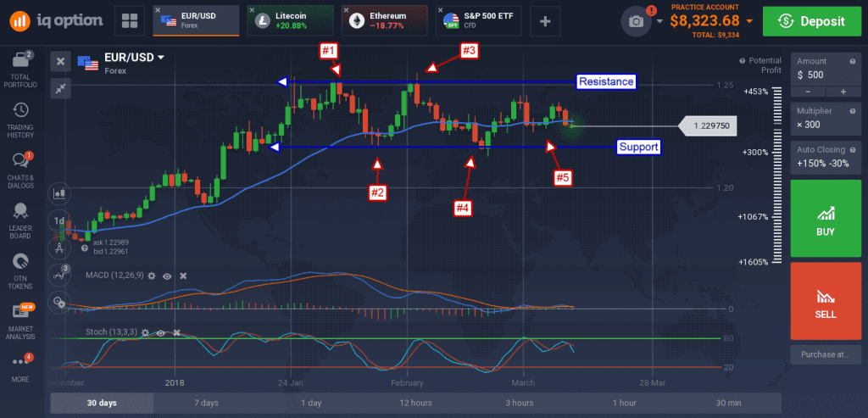Change the 1d candle time interval
Screen dimensions: 868x418
[x=58, y=221]
